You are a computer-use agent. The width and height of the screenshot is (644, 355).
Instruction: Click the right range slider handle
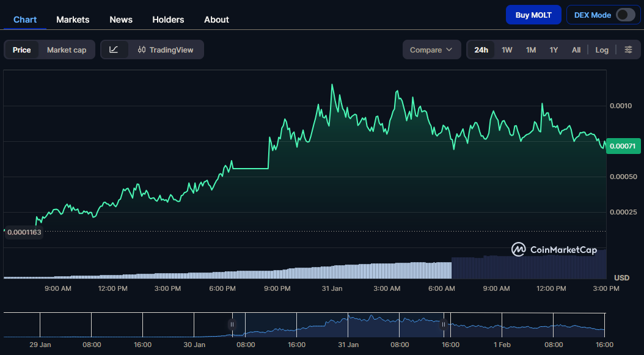tap(444, 325)
